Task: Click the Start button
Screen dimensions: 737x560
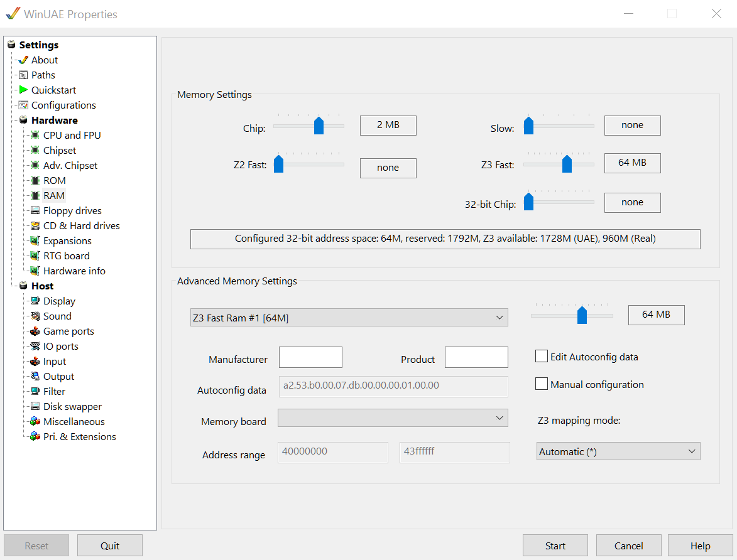Action: coord(555,546)
